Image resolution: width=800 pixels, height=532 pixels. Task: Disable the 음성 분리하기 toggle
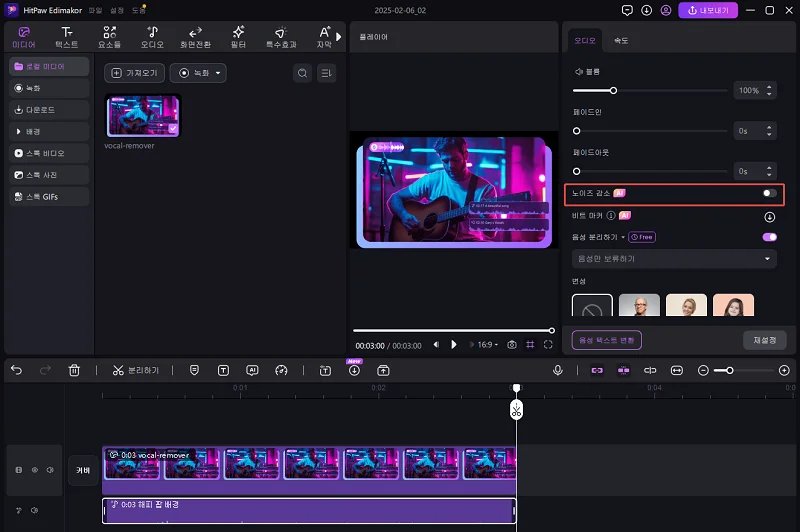click(x=769, y=237)
